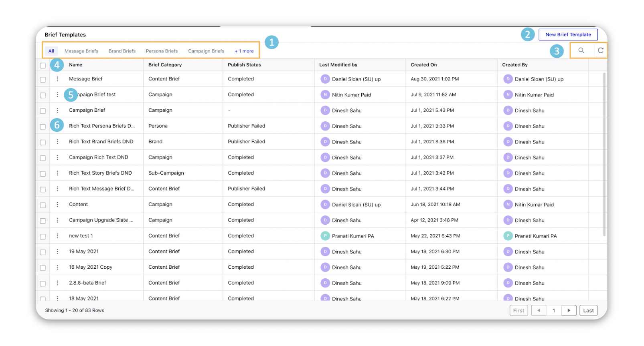
Task: Click the vertical scrollbar of the table
Action: pos(604,154)
